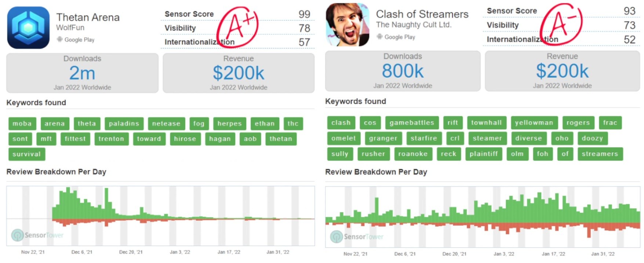The width and height of the screenshot is (644, 263).
Task: Select the 'streamers' keyword tag
Action: point(600,154)
